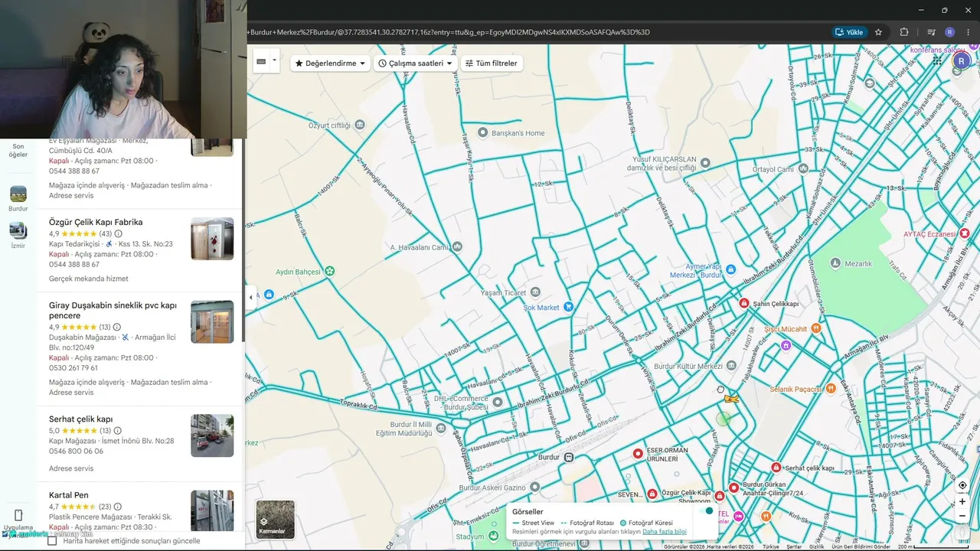Viewport: 980px width, 551px height.
Task: Click the Burdur Kültür Merkezi marker
Action: [x=731, y=366]
